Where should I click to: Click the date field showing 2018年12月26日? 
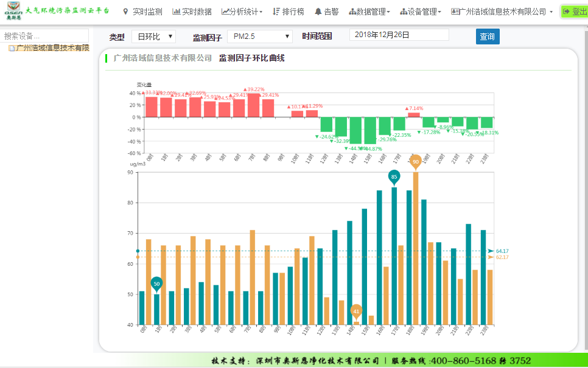tap(399, 35)
